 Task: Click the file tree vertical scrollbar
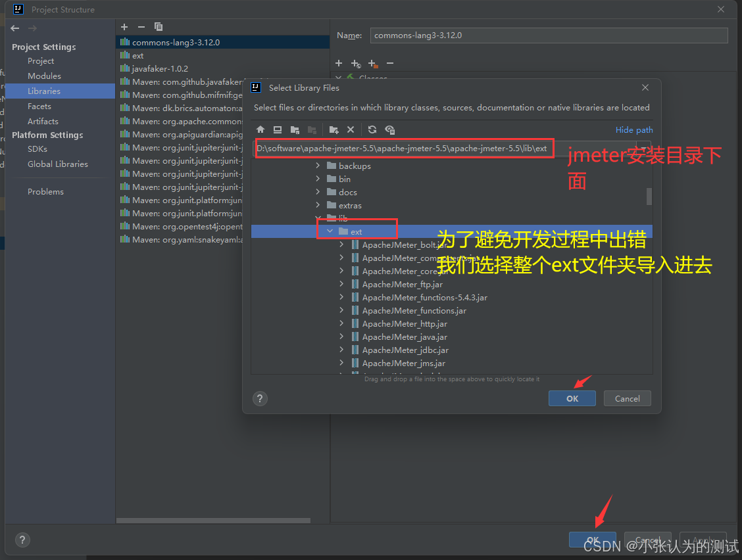click(x=649, y=197)
